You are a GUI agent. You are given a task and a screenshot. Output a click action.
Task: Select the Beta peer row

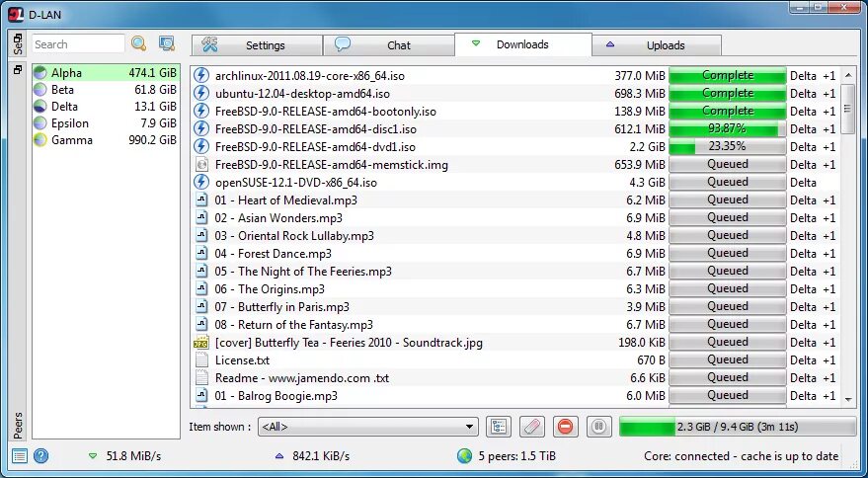[x=106, y=90]
